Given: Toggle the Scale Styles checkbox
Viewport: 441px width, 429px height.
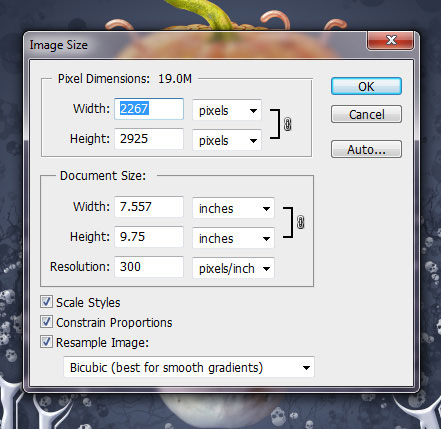Looking at the screenshot, I should (46, 302).
